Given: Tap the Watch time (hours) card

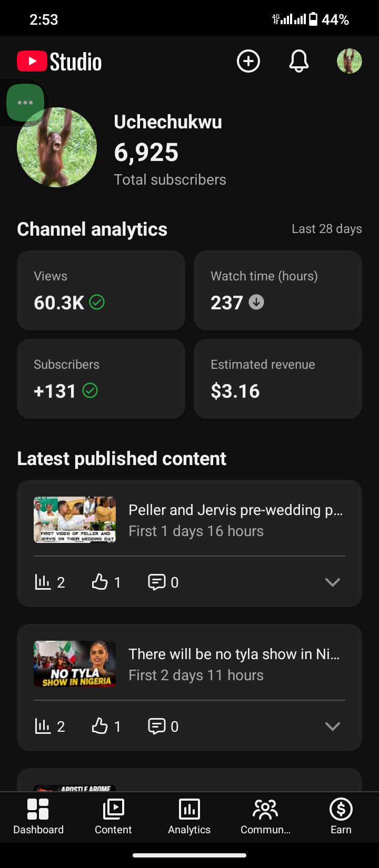Looking at the screenshot, I should click(278, 290).
